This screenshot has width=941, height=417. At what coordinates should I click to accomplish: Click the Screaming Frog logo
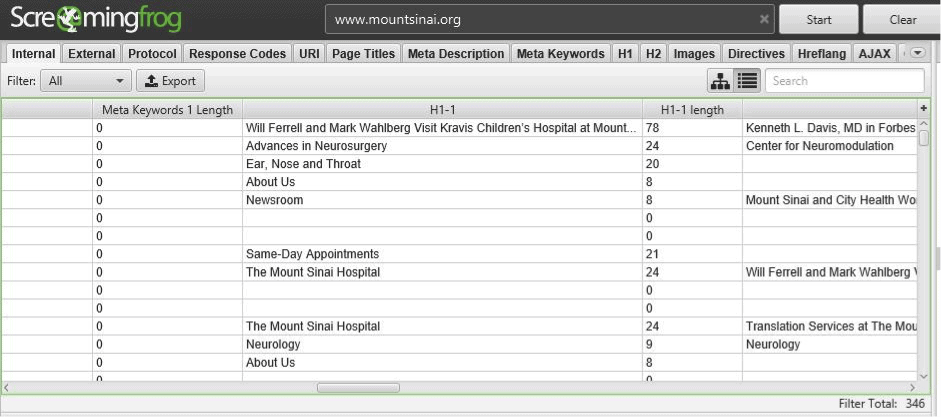(x=95, y=20)
